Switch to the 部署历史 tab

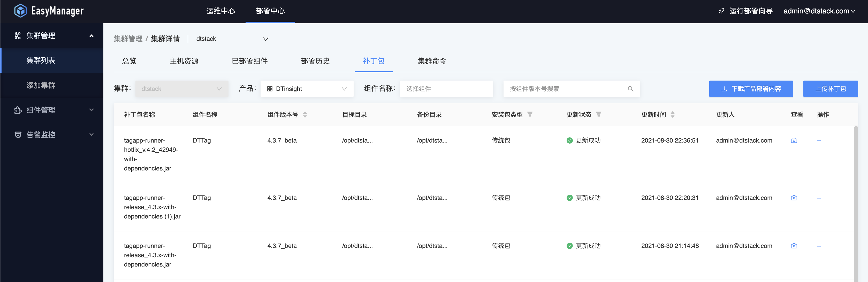point(315,61)
